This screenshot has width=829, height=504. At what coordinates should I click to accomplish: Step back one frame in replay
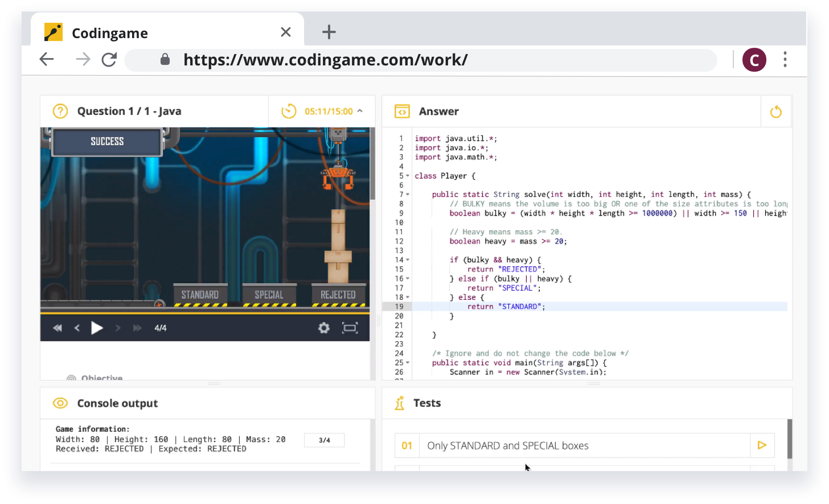pyautogui.click(x=77, y=328)
